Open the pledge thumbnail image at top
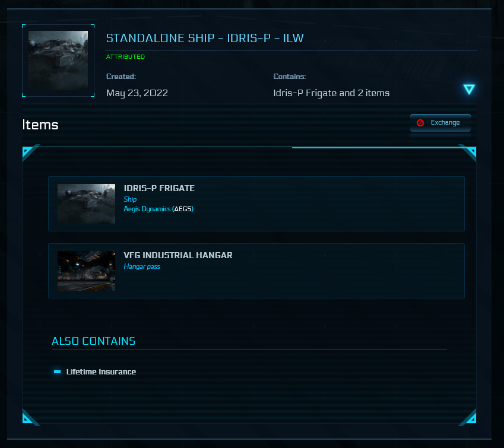 click(x=58, y=60)
